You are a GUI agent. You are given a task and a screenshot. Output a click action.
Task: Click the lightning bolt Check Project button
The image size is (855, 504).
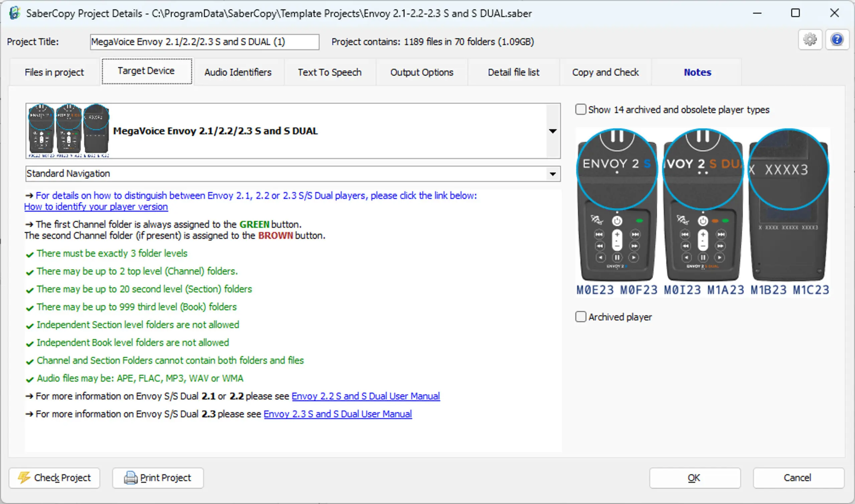click(x=54, y=478)
